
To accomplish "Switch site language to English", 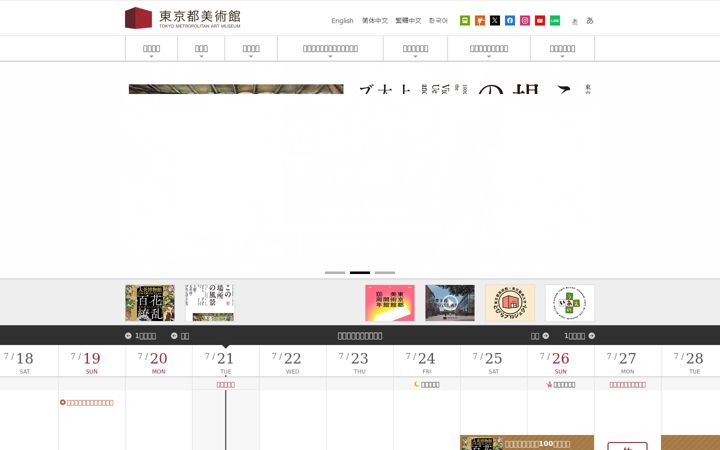I will click(x=342, y=21).
